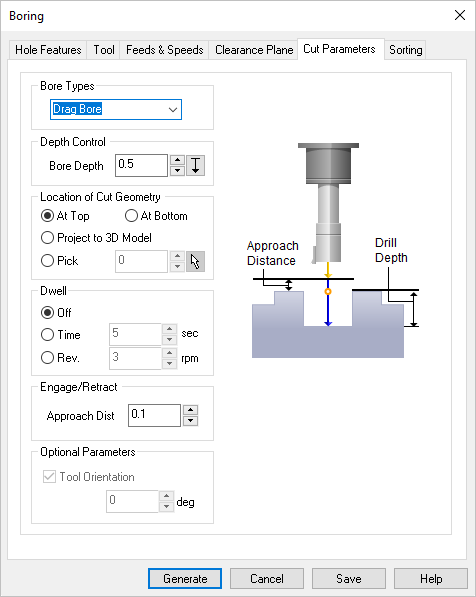Select the Pick location radio button
Image resolution: width=476 pixels, height=597 pixels.
[47, 261]
